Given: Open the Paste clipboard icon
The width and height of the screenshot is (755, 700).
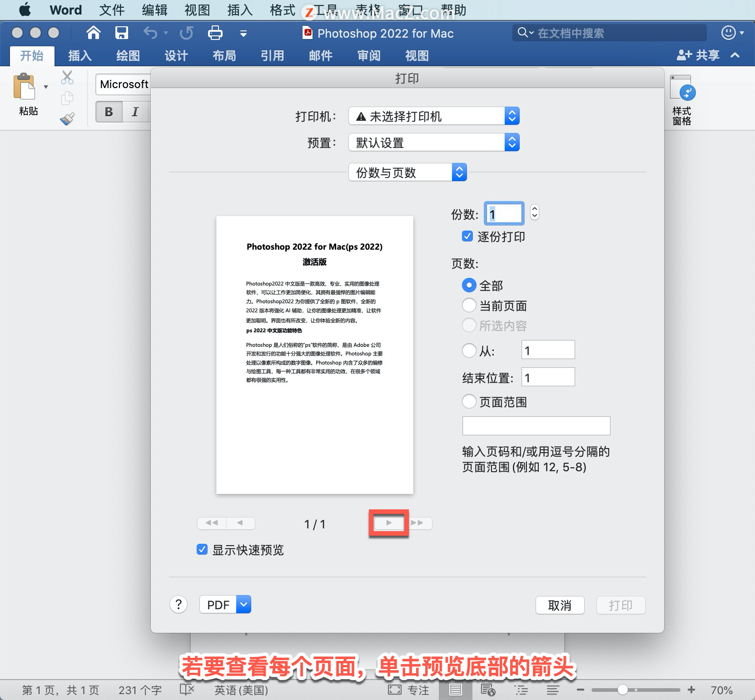Looking at the screenshot, I should pos(24,86).
